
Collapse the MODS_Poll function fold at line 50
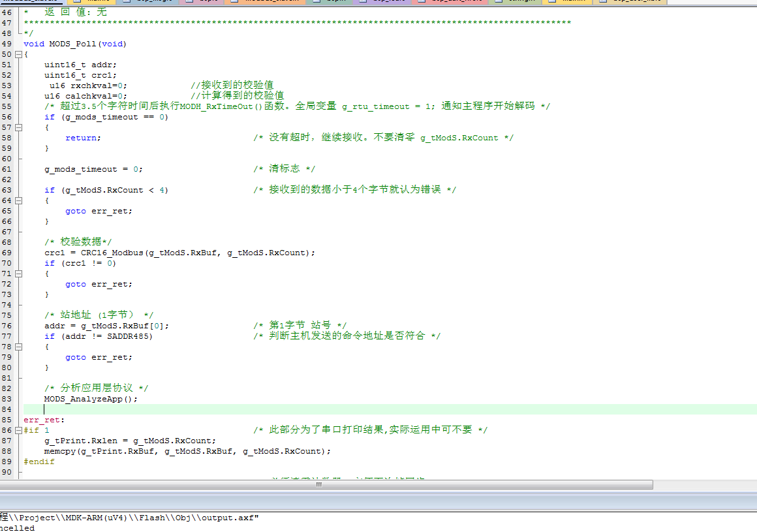[x=18, y=55]
